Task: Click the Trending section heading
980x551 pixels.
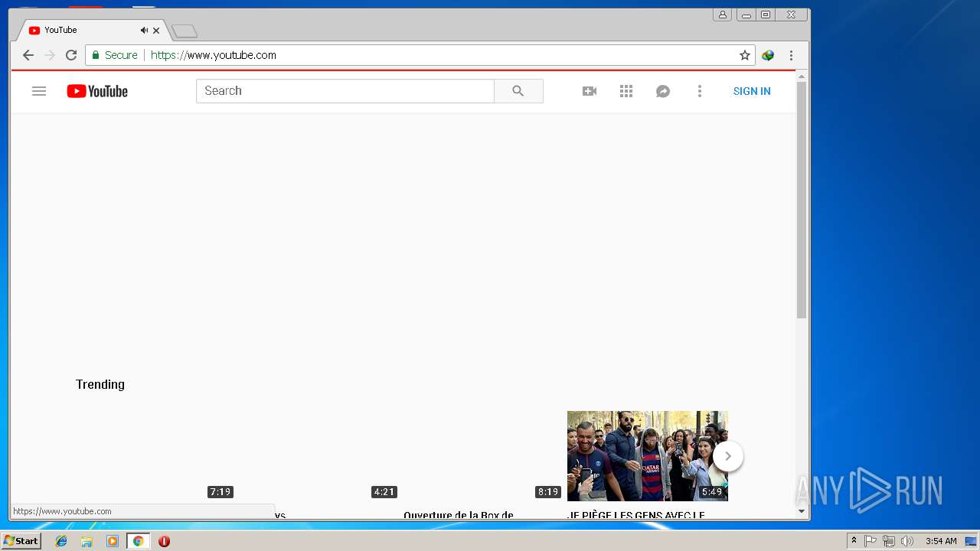Action: (100, 384)
